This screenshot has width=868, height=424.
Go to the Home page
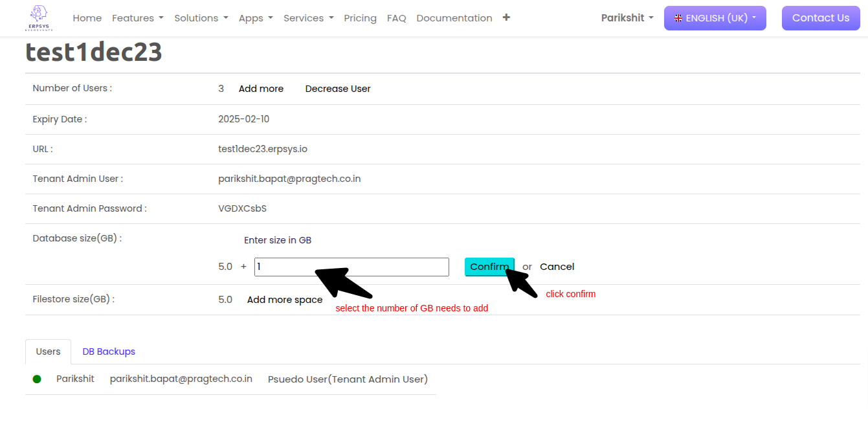click(87, 18)
